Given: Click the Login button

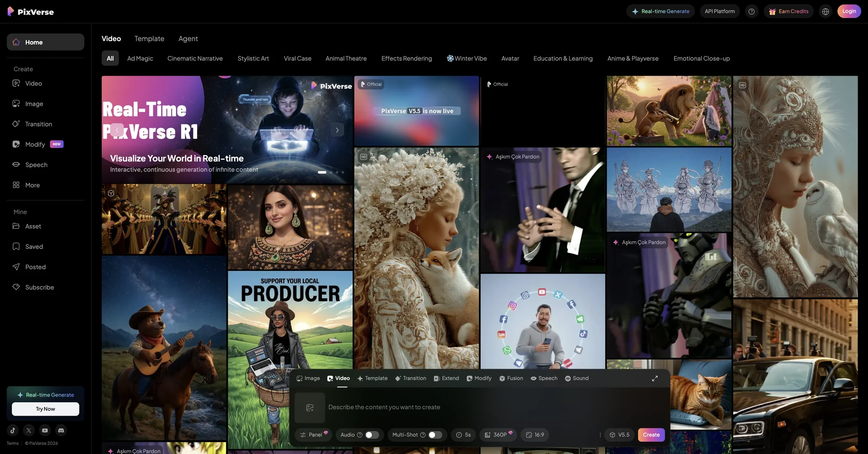Looking at the screenshot, I should pyautogui.click(x=849, y=11).
